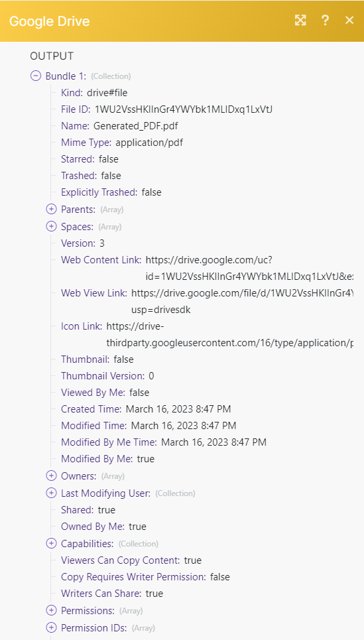Viewport: 364px width, 640px height.
Task: Expand the Permission IDs array
Action: (x=51, y=627)
